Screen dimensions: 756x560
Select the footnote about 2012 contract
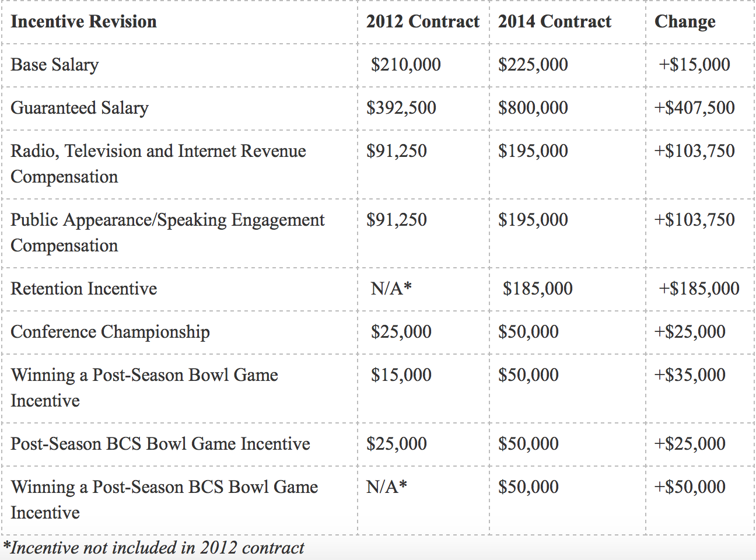[x=153, y=548]
